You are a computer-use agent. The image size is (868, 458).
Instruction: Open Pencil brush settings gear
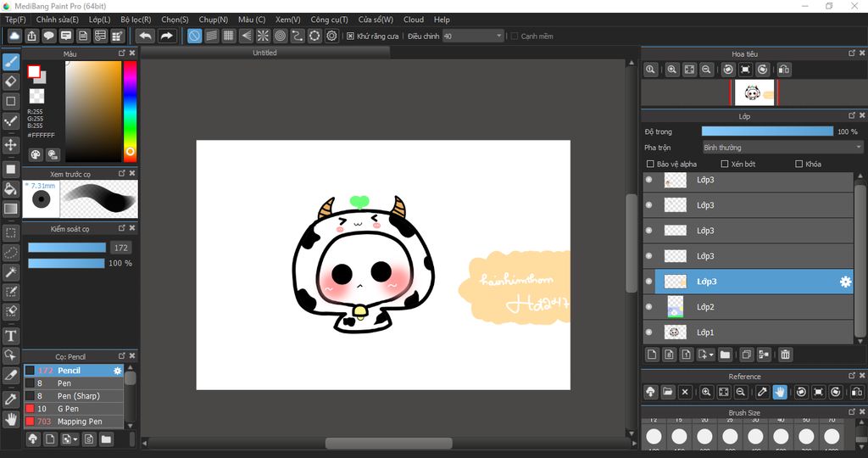tap(117, 371)
